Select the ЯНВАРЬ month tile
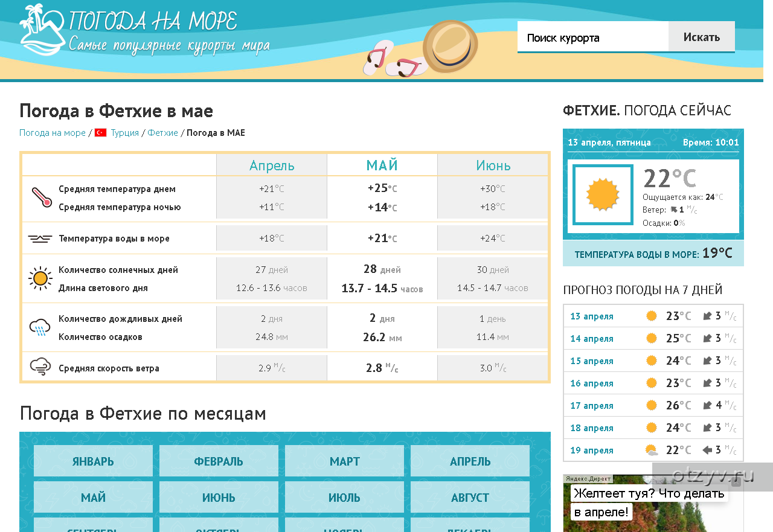 (93, 461)
